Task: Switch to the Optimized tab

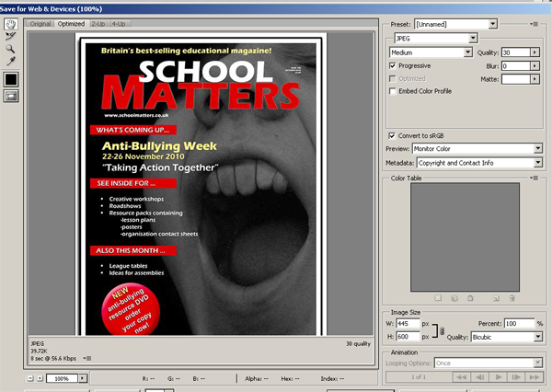Action: point(71,24)
